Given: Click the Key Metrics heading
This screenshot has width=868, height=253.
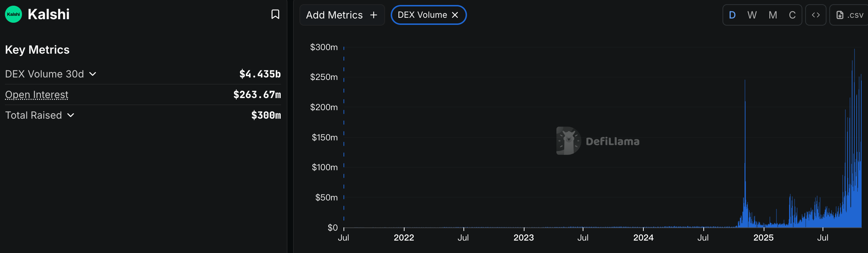Looking at the screenshot, I should click(37, 50).
